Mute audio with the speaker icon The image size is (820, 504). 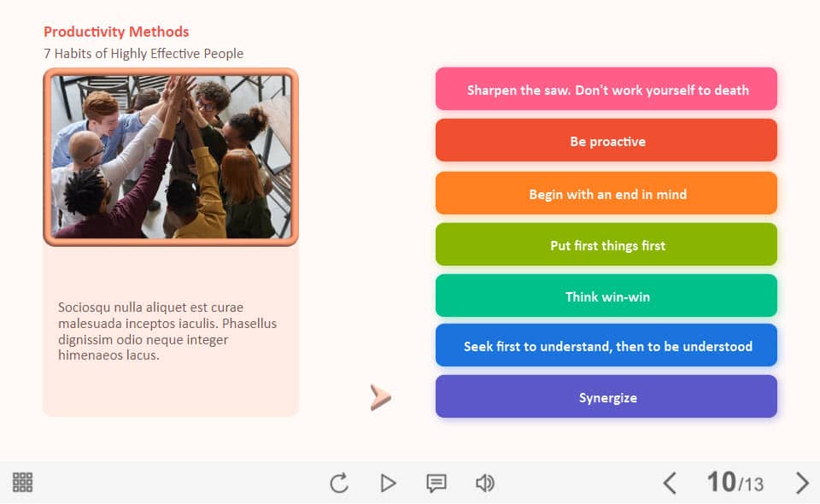pyautogui.click(x=485, y=483)
